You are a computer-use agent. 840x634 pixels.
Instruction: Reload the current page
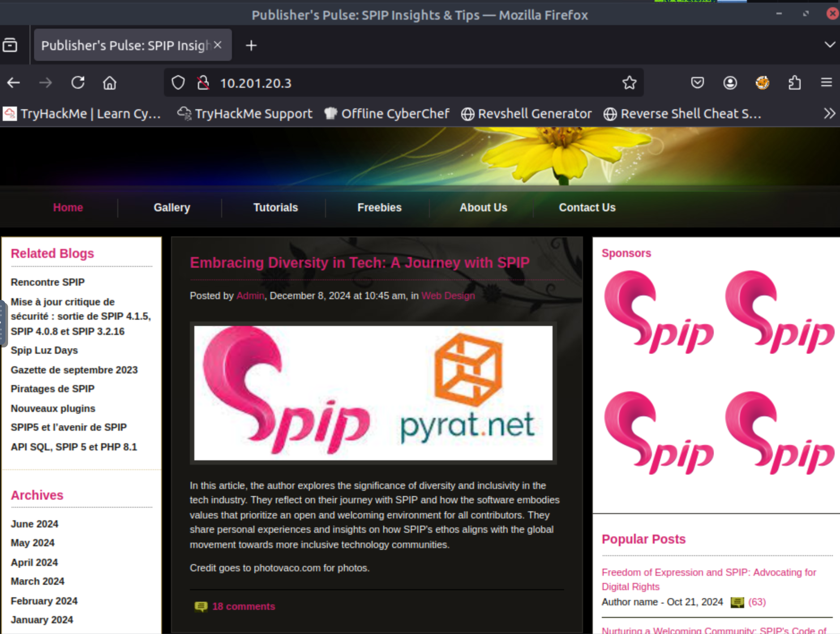(x=78, y=83)
